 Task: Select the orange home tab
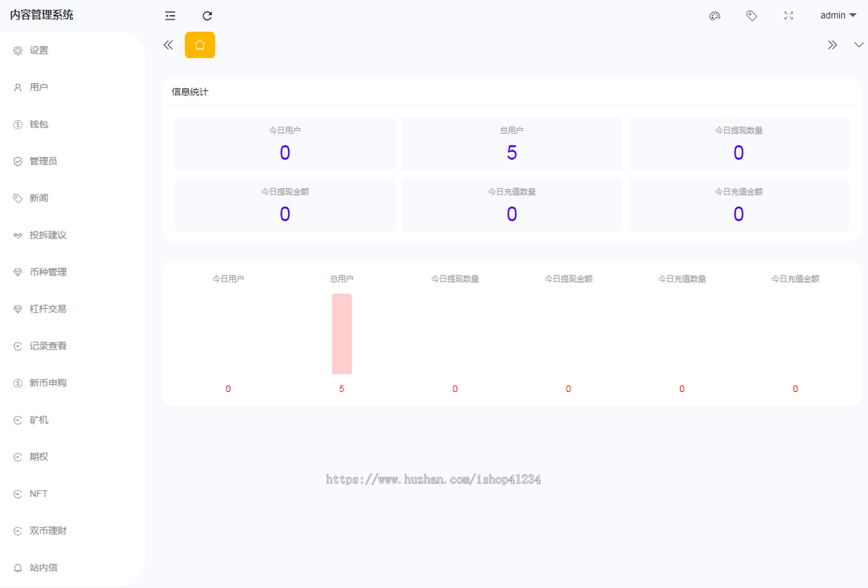(200, 45)
